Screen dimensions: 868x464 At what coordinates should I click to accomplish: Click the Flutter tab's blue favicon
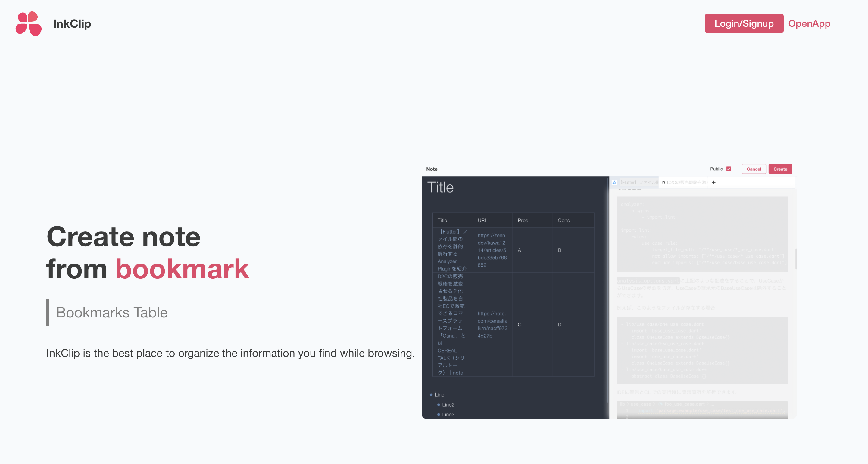(614, 183)
